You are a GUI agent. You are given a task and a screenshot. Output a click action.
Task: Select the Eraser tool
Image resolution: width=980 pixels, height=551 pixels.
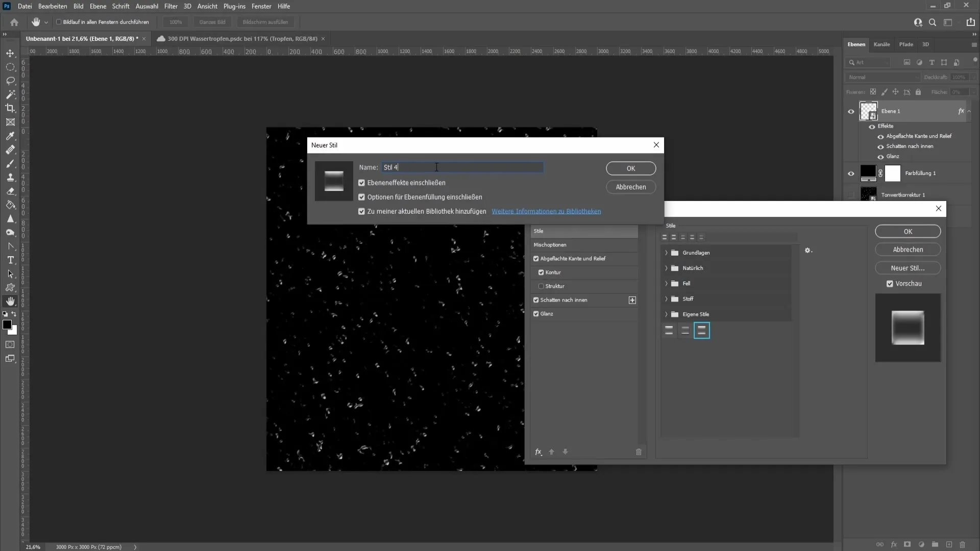10,191
